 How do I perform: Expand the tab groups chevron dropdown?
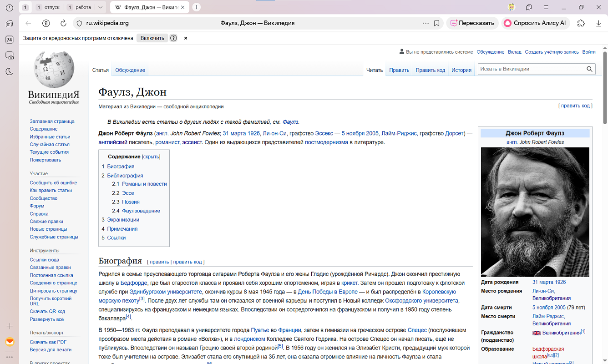pyautogui.click(x=100, y=7)
